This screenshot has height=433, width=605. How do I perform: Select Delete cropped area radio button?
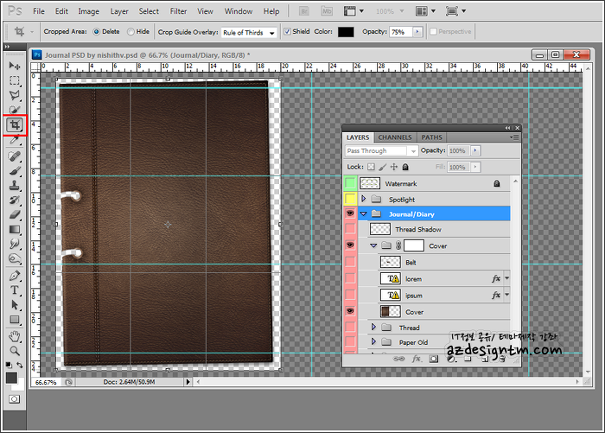(96, 32)
